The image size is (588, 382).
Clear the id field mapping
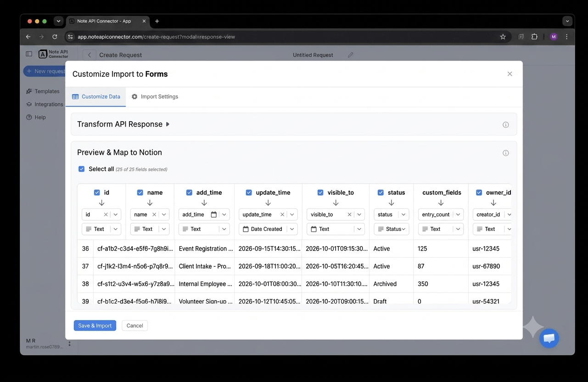(x=106, y=214)
